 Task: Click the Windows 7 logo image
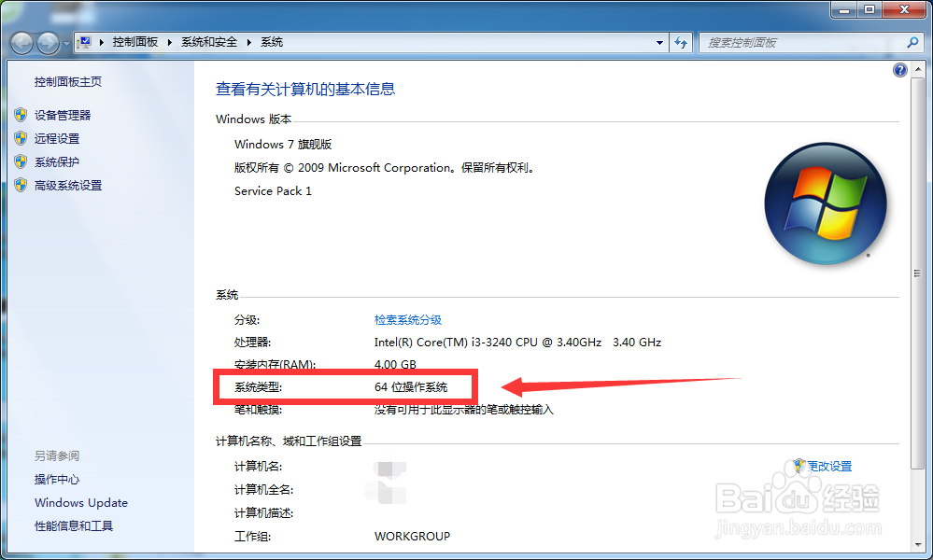tap(826, 203)
